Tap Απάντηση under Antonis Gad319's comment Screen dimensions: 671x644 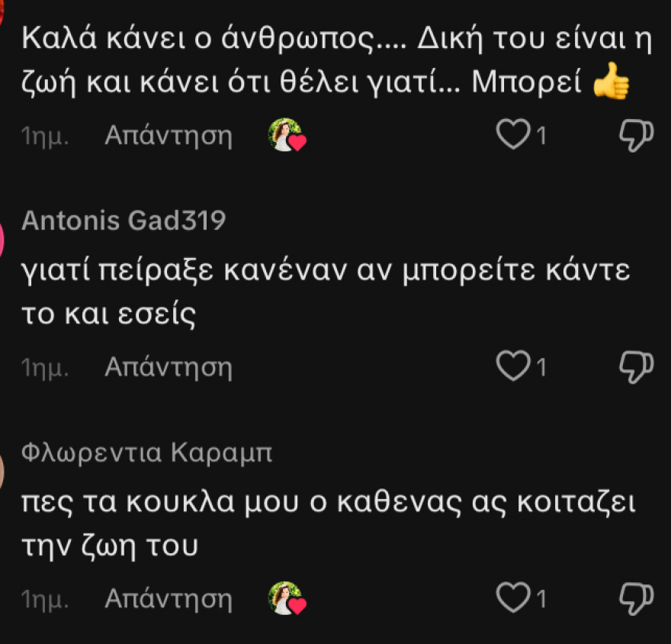(169, 367)
